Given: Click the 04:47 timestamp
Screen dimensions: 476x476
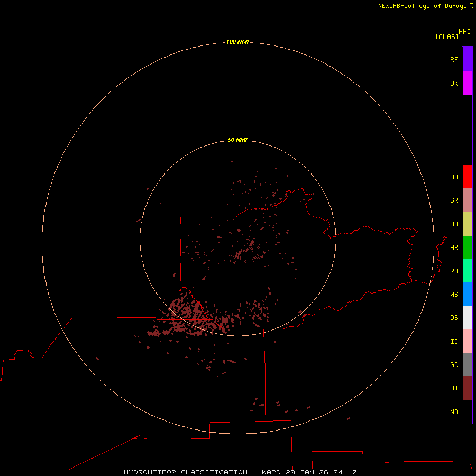Looking at the screenshot, I should [345, 472].
